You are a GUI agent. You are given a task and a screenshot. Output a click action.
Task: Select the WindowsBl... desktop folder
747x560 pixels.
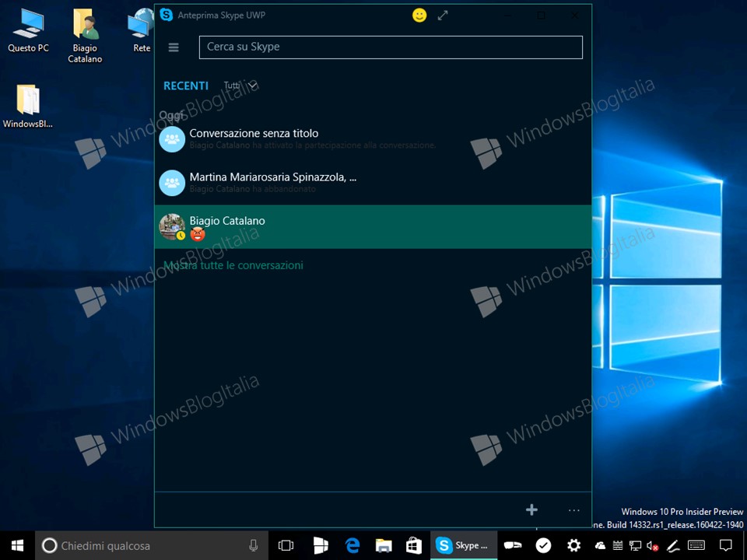tap(28, 107)
